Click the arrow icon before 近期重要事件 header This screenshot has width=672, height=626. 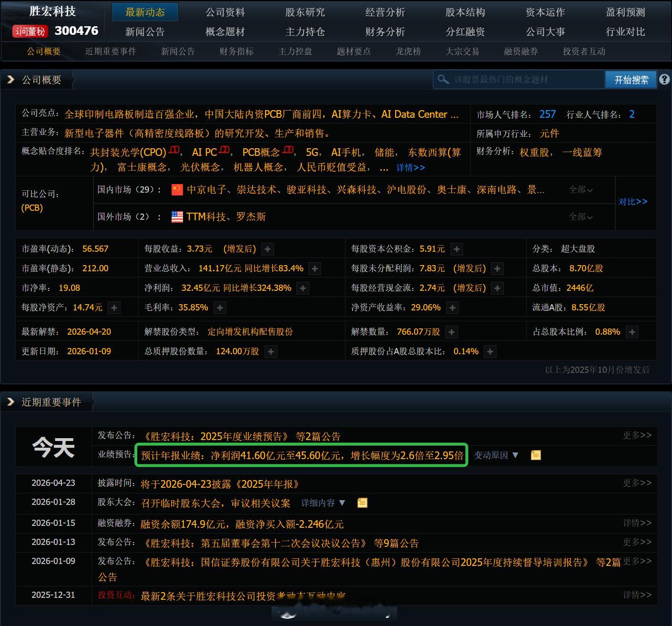[10, 402]
